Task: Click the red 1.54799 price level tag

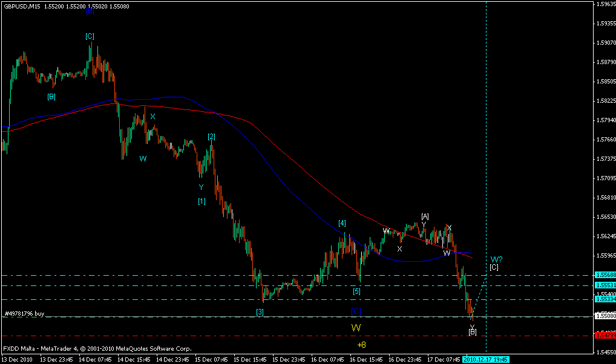Action: pos(605,335)
